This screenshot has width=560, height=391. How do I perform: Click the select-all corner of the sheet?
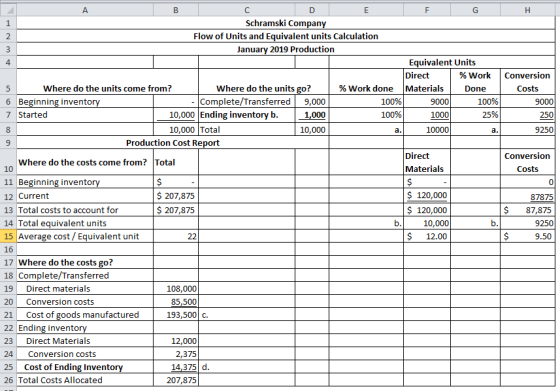click(8, 10)
